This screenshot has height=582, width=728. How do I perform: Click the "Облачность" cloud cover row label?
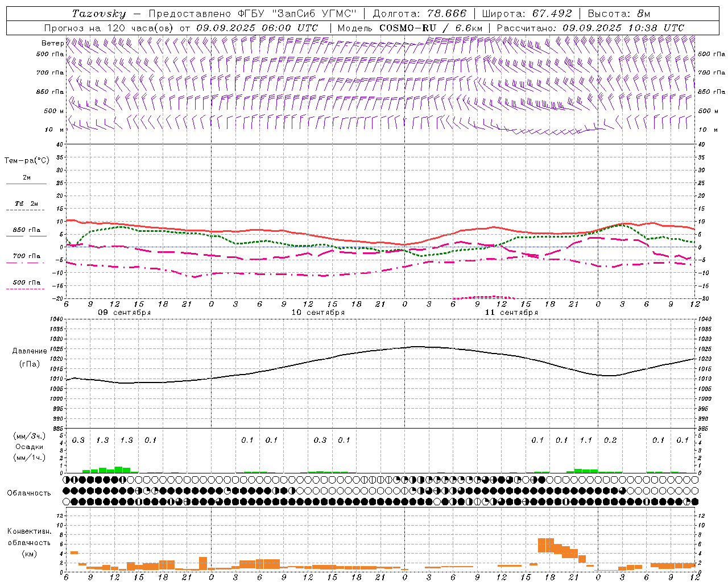coord(29,493)
